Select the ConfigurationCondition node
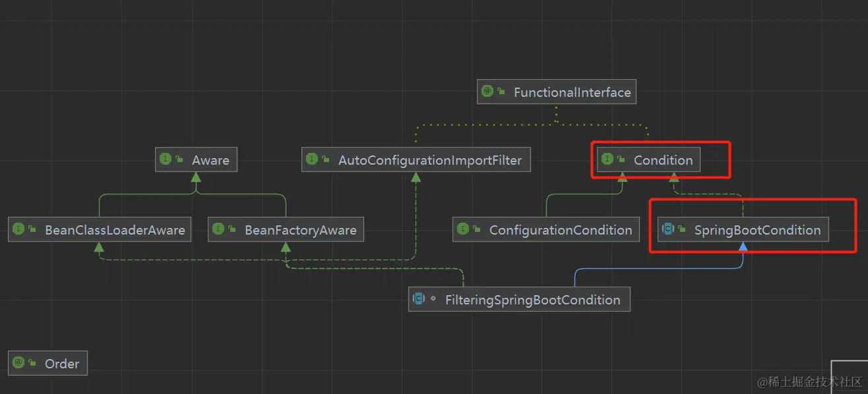 coord(546,230)
